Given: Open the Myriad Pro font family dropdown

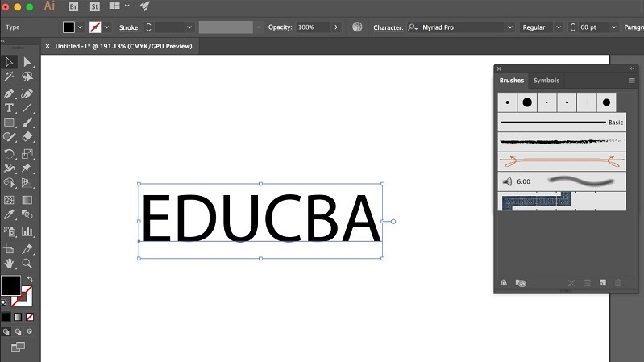Looking at the screenshot, I should 509,27.
